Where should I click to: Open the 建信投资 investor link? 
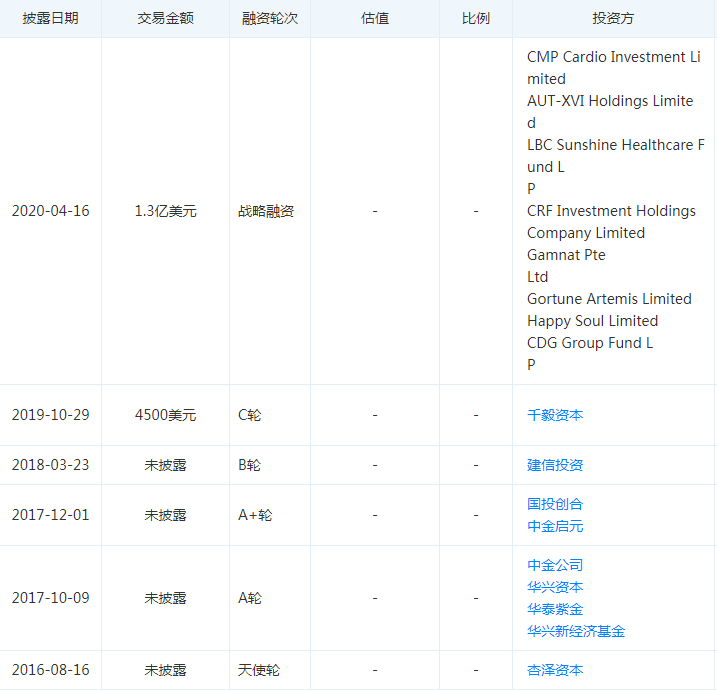(555, 465)
